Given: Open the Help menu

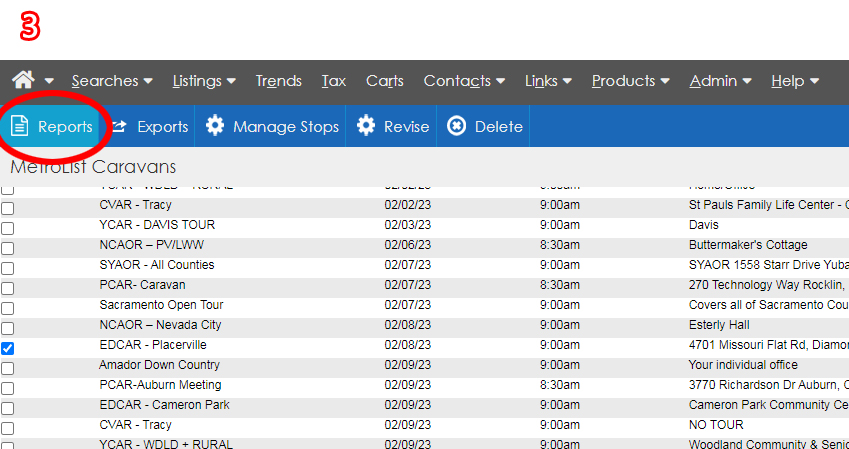Looking at the screenshot, I should tap(788, 81).
